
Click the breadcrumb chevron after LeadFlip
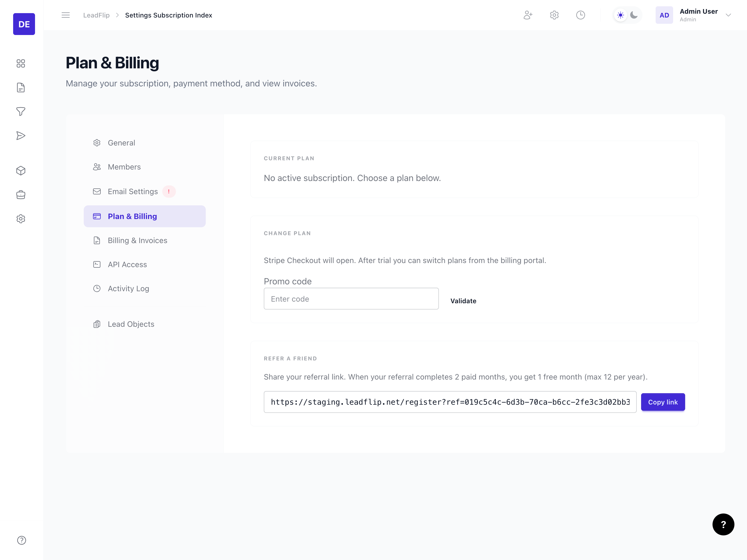[117, 15]
